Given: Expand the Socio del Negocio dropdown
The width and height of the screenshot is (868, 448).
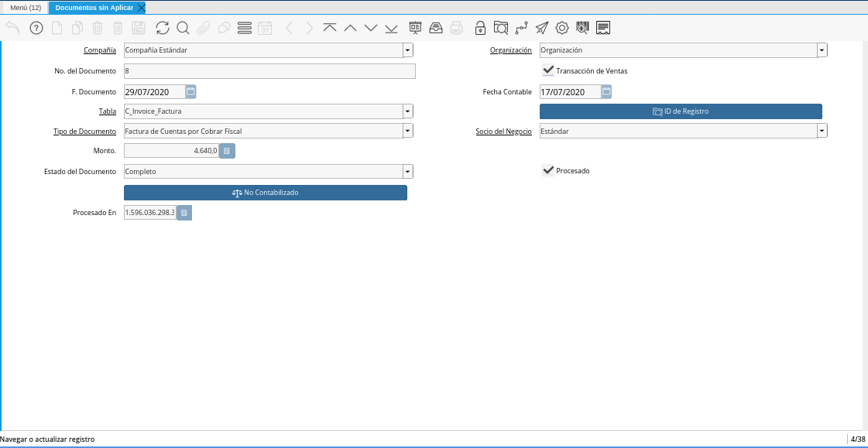Looking at the screenshot, I should [x=822, y=132].
